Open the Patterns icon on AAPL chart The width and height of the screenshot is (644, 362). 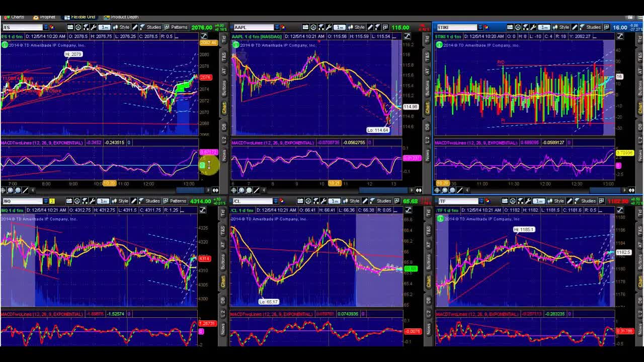385,27
